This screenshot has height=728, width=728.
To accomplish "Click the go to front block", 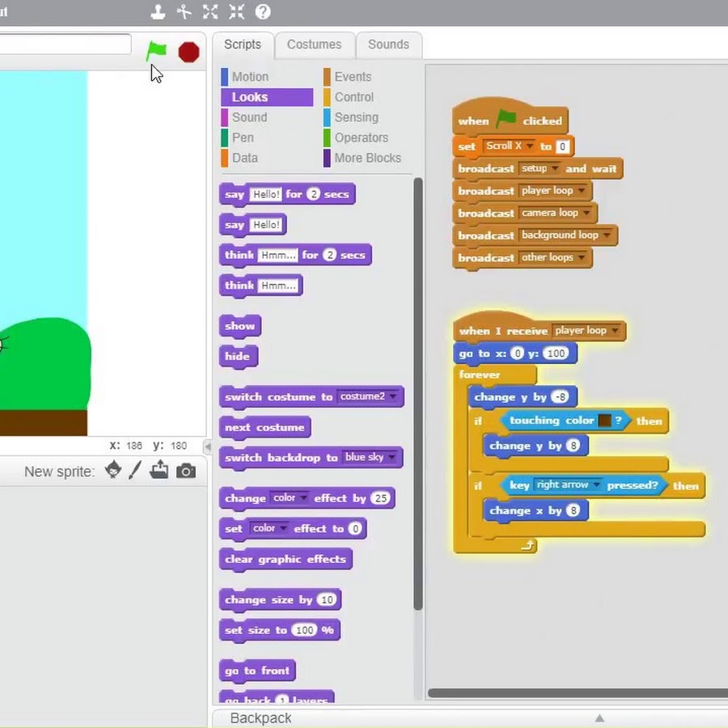I will (257, 671).
